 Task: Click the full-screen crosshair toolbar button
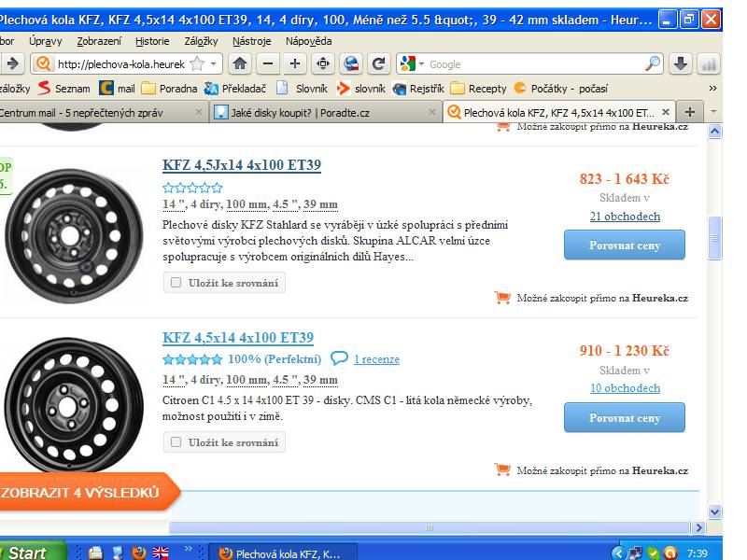(323, 63)
